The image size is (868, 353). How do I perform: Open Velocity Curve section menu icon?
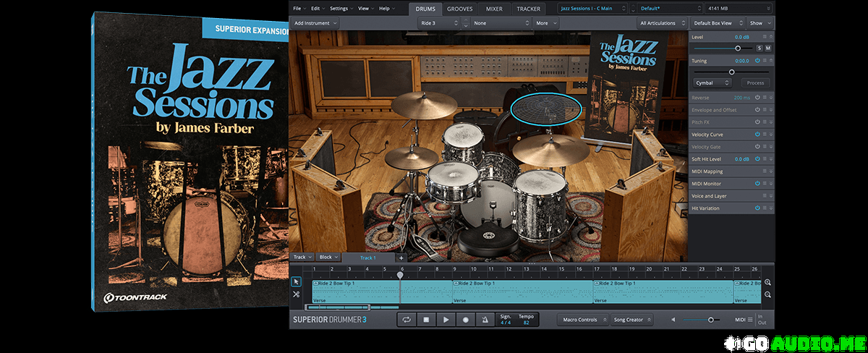(765, 135)
